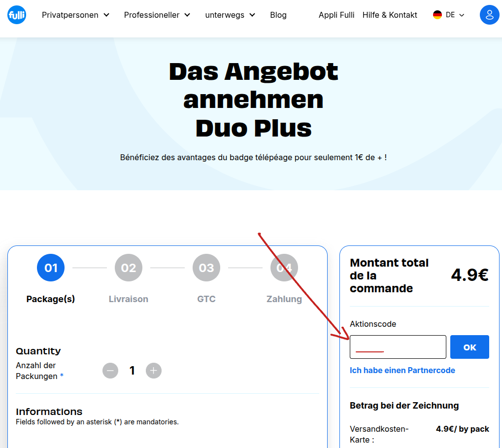Decrease quantity with the minus icon
The width and height of the screenshot is (502, 448).
click(110, 370)
